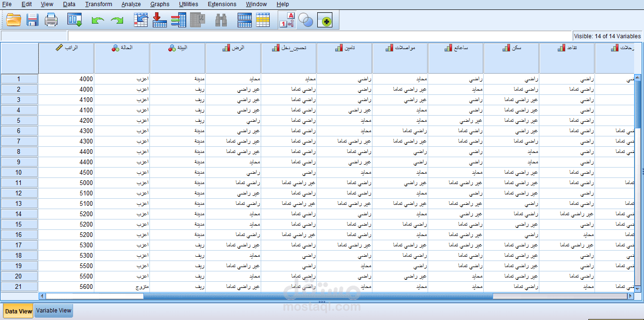Click متزوج cell in row 21
The image size is (644, 320).
coord(122,286)
